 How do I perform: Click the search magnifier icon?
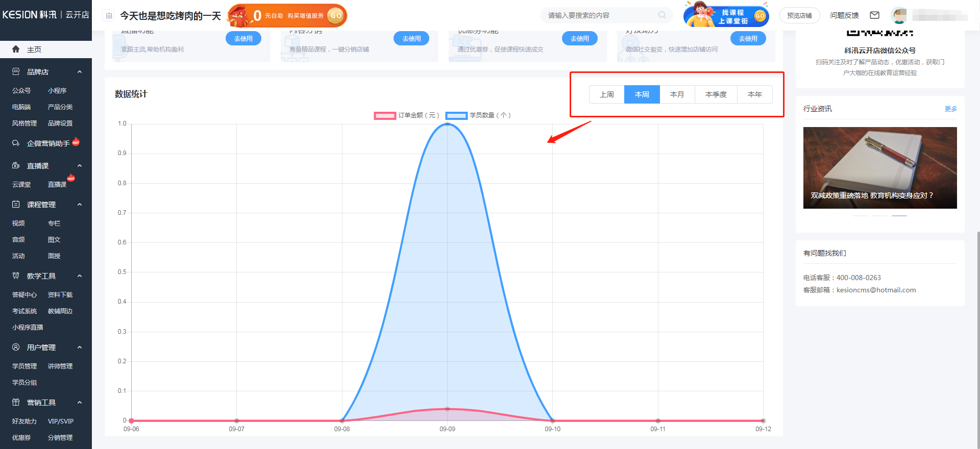click(662, 15)
